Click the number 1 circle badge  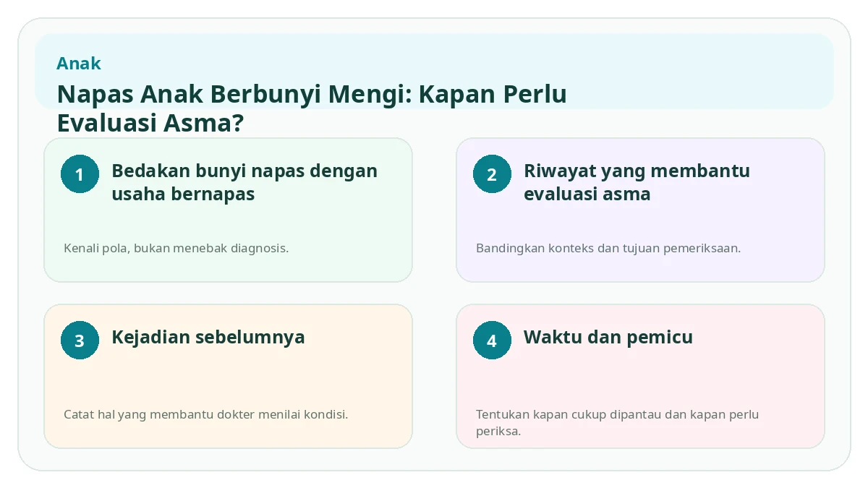coord(80,174)
